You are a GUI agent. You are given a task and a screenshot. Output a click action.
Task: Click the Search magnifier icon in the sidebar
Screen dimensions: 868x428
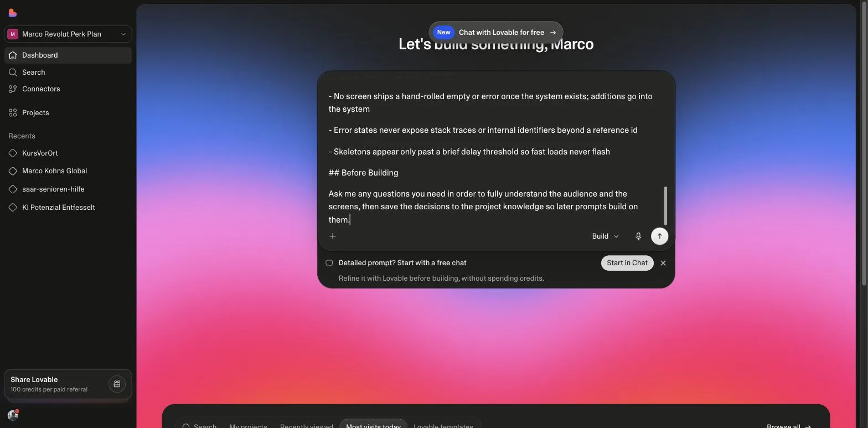coord(13,72)
